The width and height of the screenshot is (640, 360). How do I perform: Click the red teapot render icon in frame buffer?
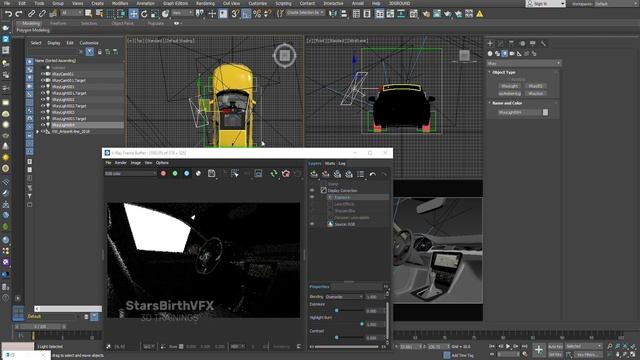click(x=286, y=174)
